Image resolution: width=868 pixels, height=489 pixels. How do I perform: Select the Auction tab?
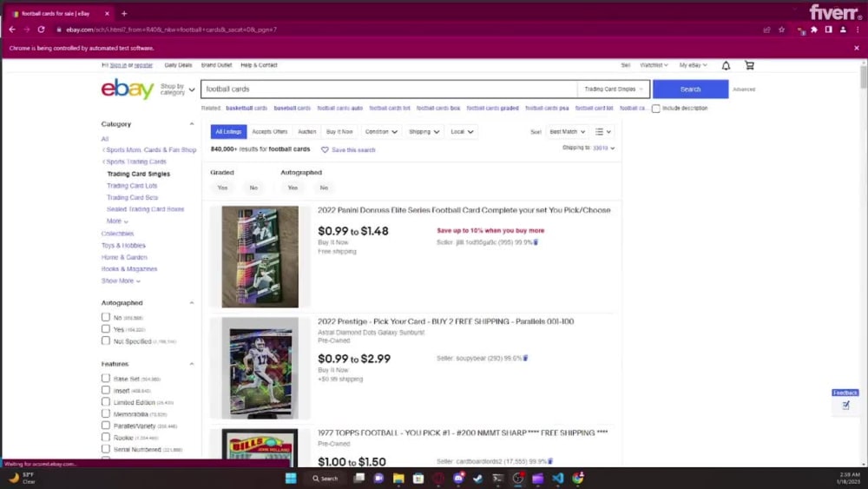[x=306, y=132]
